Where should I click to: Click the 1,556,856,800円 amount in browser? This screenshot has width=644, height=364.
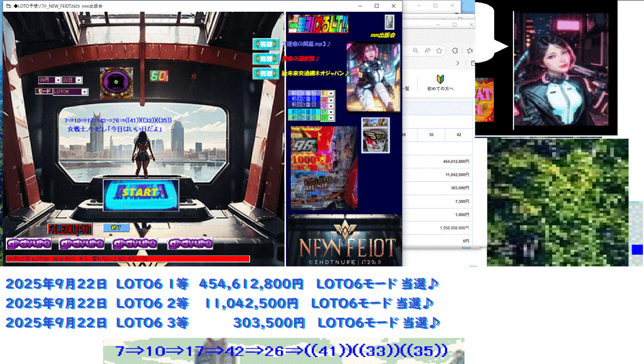(455, 228)
